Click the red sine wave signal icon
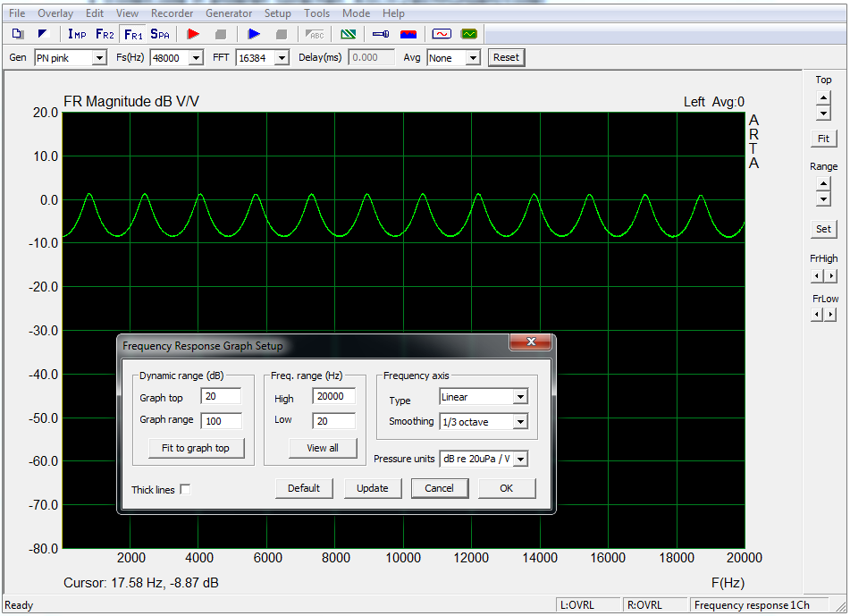850x616 pixels. pyautogui.click(x=442, y=34)
